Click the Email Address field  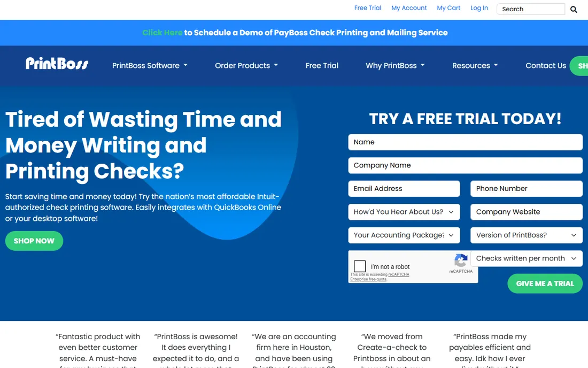404,189
